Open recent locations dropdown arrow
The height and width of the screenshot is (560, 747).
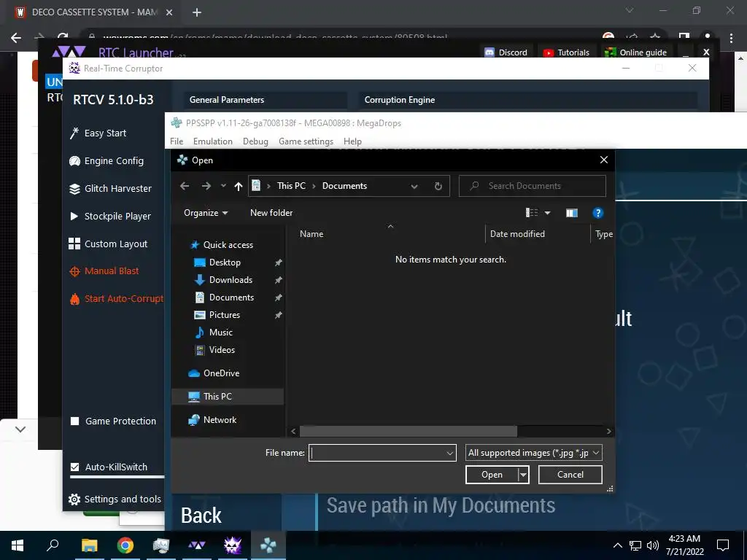click(223, 186)
